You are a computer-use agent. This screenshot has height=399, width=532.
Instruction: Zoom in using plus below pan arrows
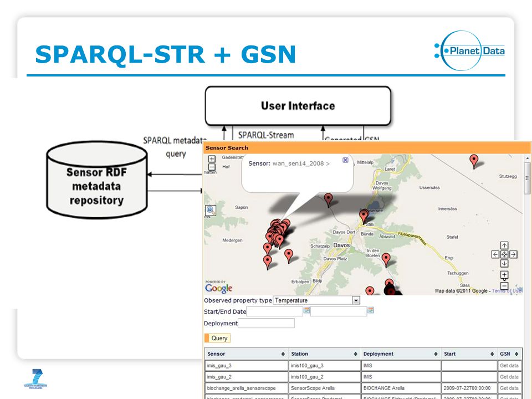pyautogui.click(x=504, y=274)
